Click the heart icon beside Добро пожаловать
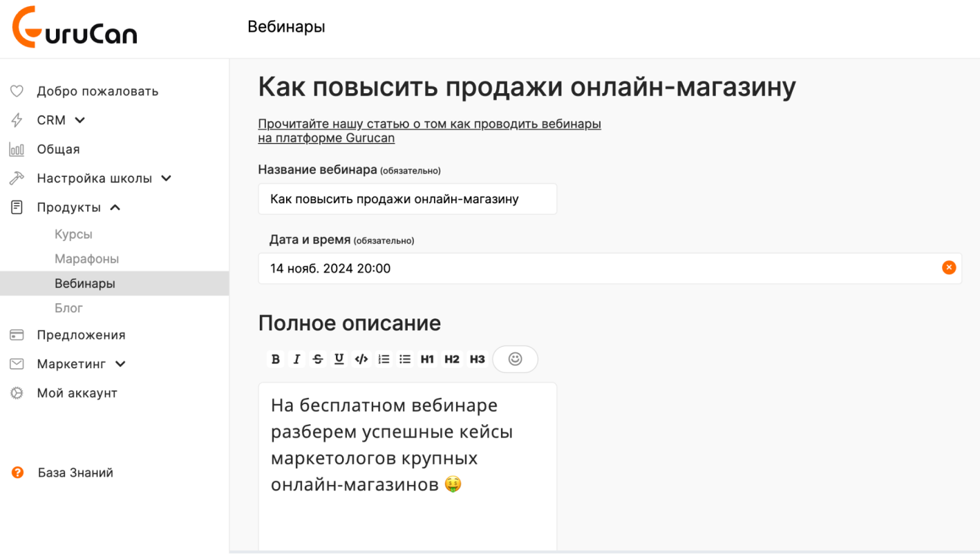This screenshot has height=554, width=980. [x=17, y=91]
